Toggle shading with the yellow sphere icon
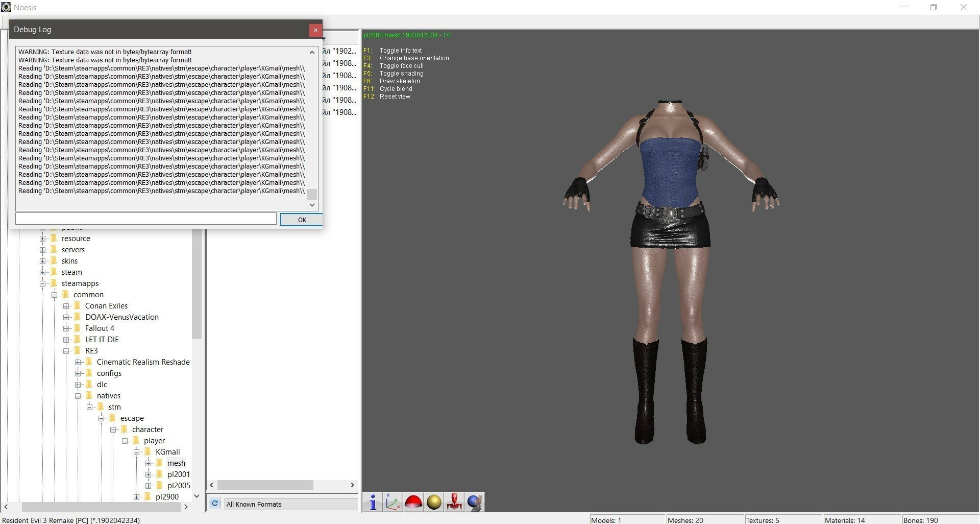Screen dimensions: 980x524 pos(434,502)
